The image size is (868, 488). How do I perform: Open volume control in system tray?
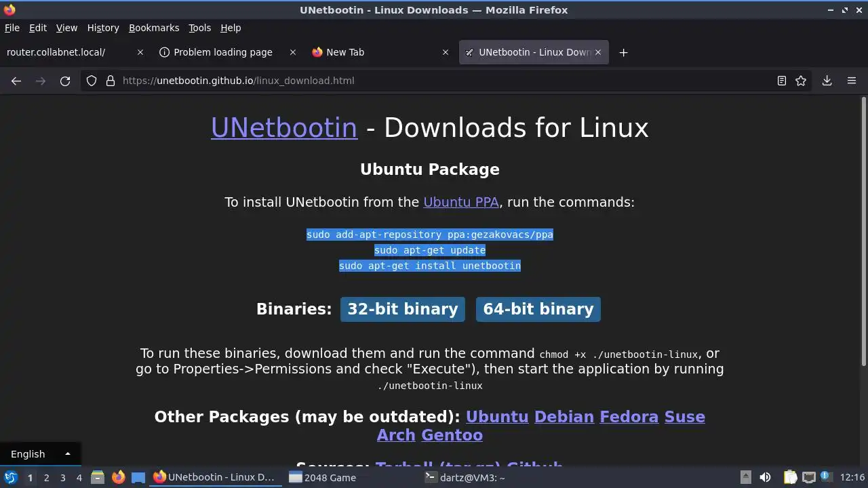click(765, 477)
